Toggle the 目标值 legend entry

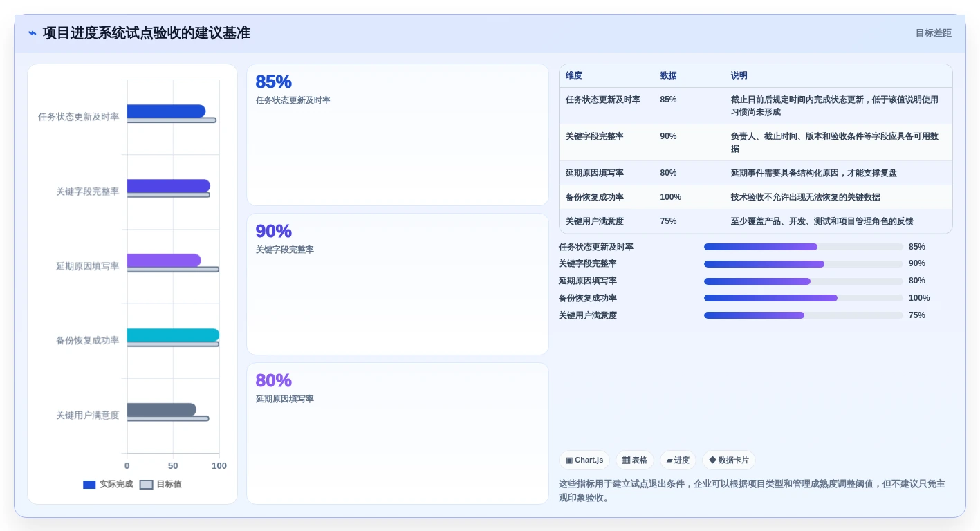160,485
